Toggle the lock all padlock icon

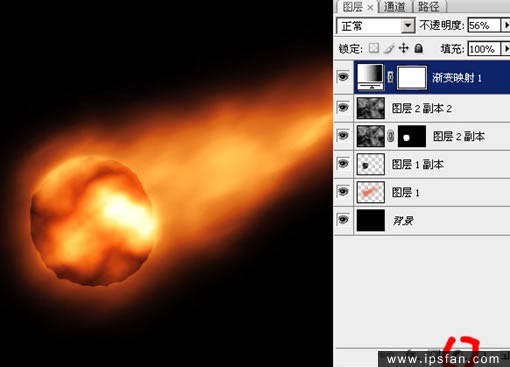pos(419,48)
